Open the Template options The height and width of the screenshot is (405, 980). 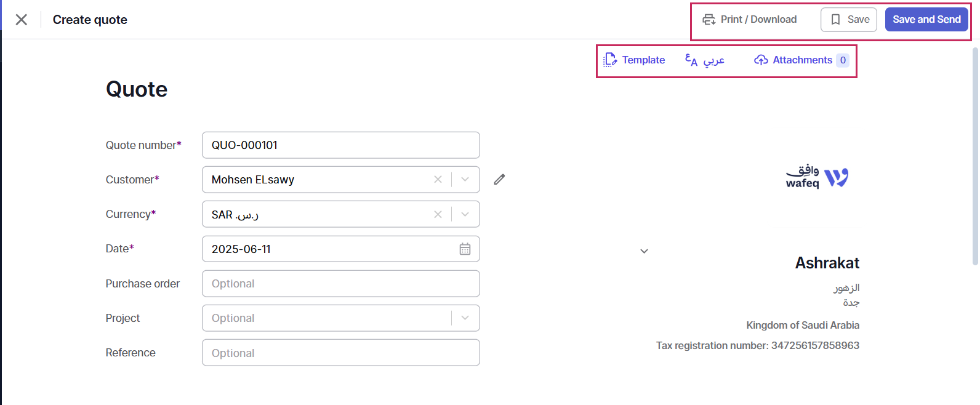click(635, 60)
